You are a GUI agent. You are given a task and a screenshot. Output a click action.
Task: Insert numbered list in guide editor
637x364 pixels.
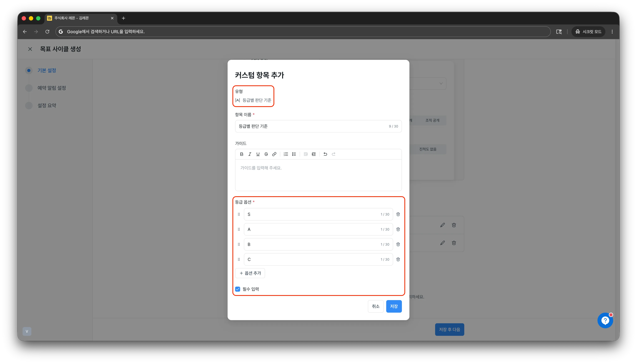coord(286,154)
